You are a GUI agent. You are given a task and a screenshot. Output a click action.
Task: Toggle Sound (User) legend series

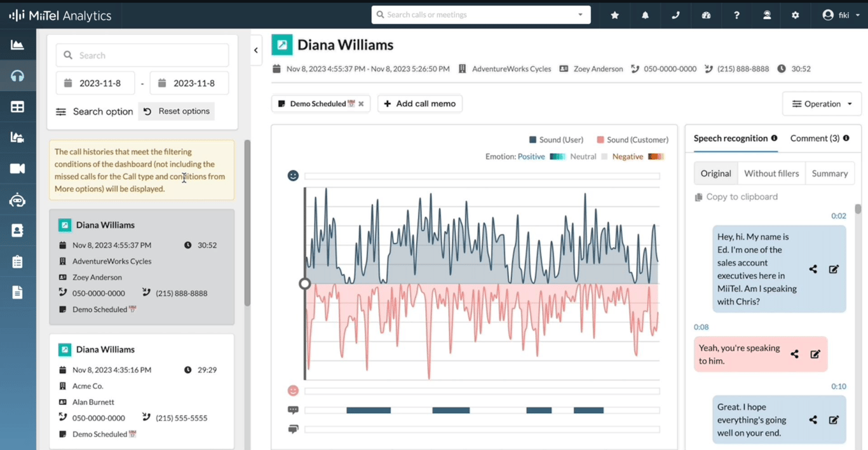(556, 140)
